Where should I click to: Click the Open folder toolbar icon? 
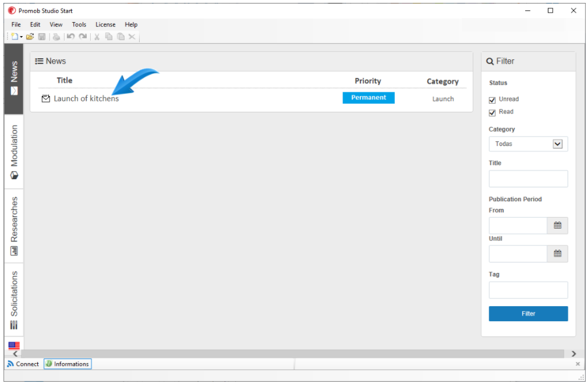[30, 37]
